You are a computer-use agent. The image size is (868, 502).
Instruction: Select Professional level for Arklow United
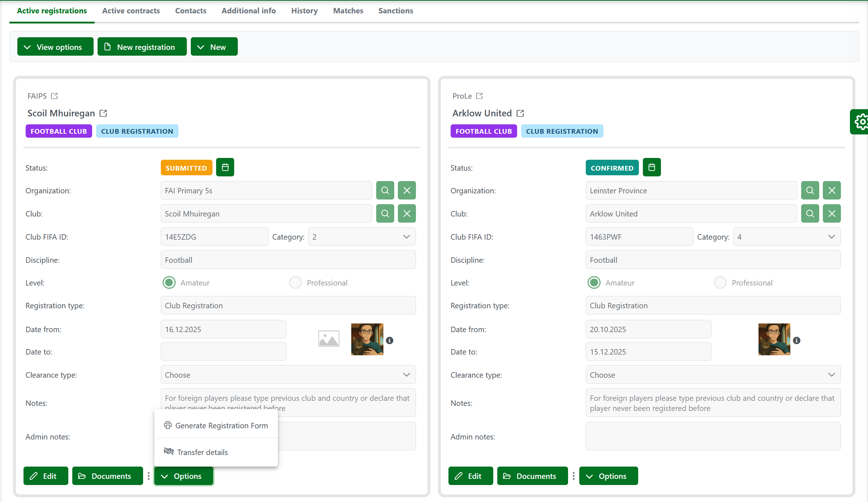point(720,283)
